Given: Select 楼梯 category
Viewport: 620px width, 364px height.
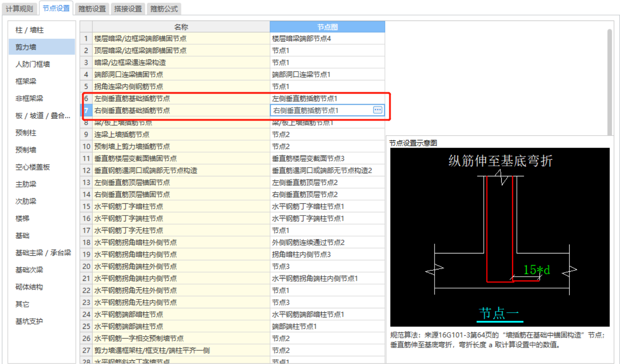Looking at the screenshot, I should click(42, 218).
